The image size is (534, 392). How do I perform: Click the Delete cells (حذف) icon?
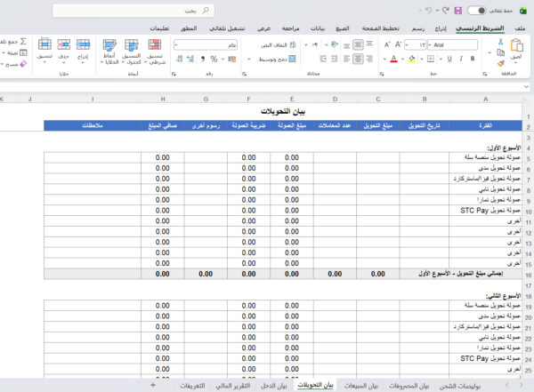(x=64, y=44)
